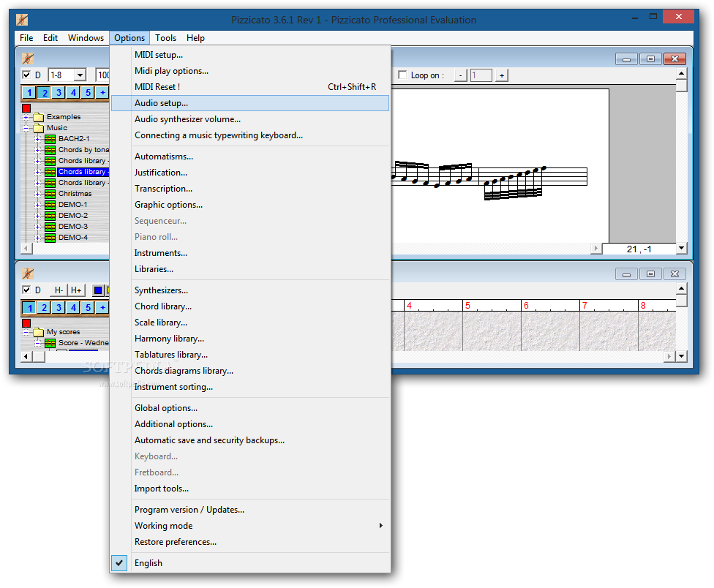Click the red root square in lower tree
This screenshot has width=714, height=588.
(26, 323)
